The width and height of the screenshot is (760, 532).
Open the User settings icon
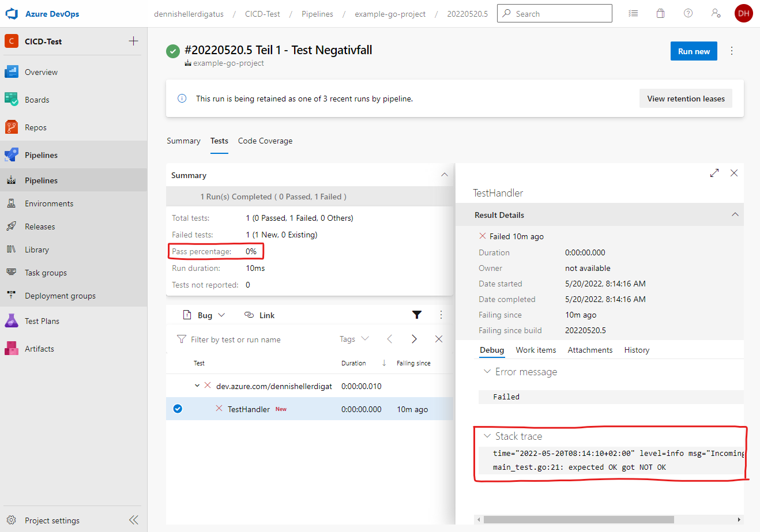(x=716, y=13)
